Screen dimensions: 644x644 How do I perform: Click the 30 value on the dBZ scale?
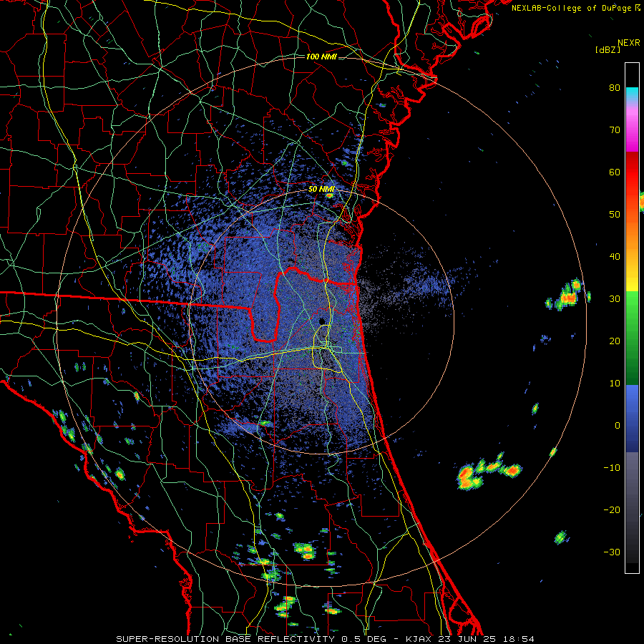(x=615, y=299)
